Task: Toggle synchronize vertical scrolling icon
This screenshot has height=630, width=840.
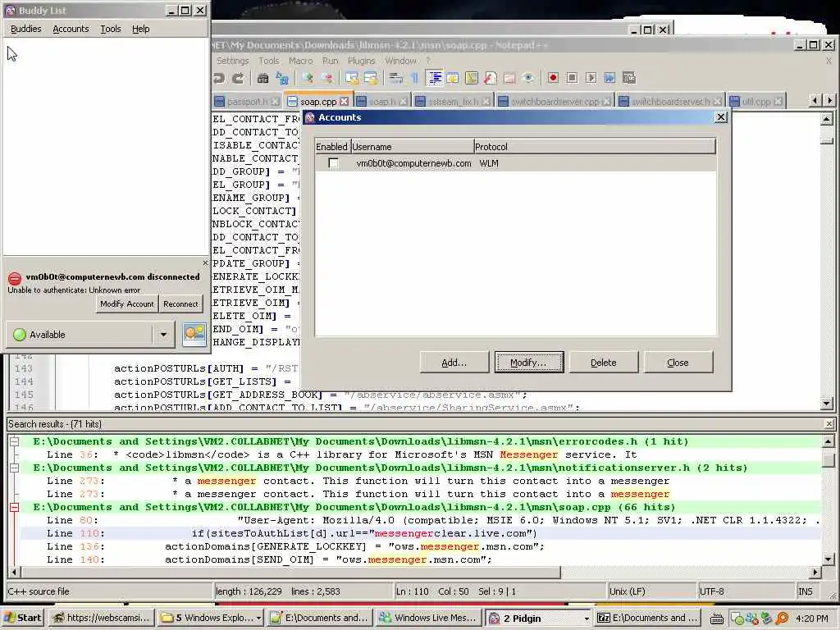Action: (x=351, y=78)
